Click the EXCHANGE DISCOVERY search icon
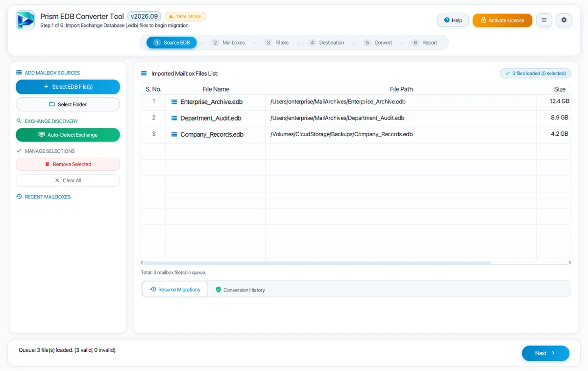The image size is (588, 371). [x=19, y=121]
